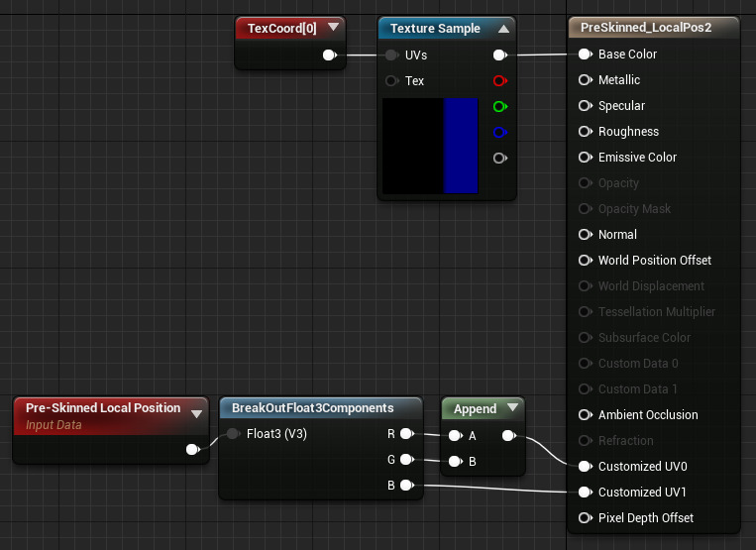Click the blue channel output pin on Texture Sample

(x=499, y=133)
